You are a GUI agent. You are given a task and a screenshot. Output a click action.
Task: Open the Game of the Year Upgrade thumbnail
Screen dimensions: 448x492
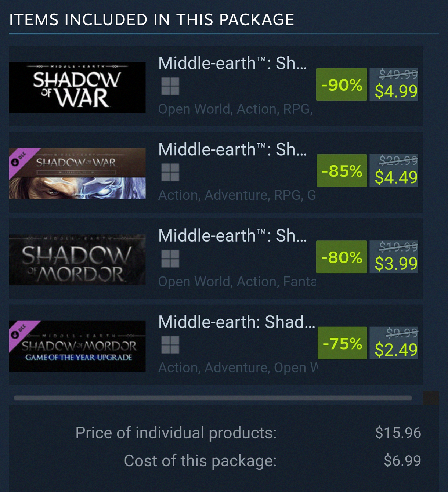coord(77,346)
